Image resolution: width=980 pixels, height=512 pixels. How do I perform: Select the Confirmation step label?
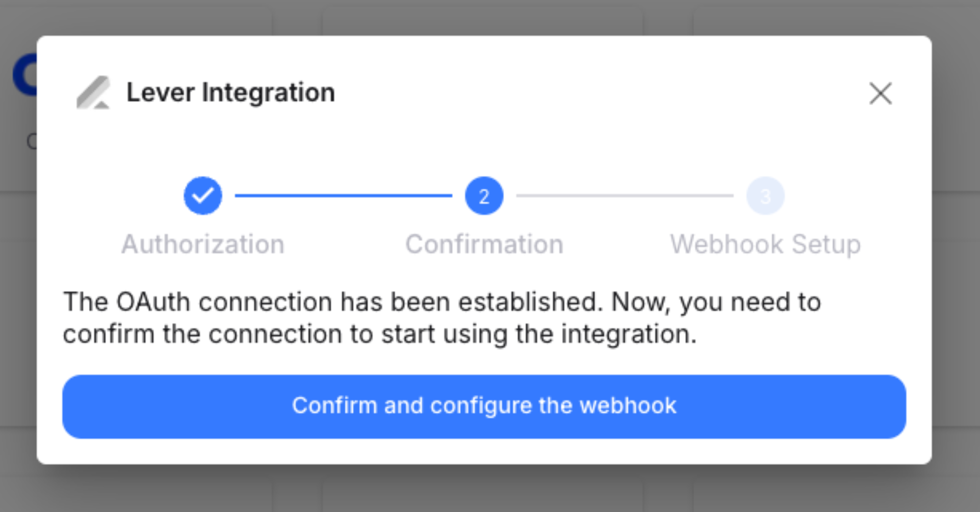pyautogui.click(x=484, y=244)
